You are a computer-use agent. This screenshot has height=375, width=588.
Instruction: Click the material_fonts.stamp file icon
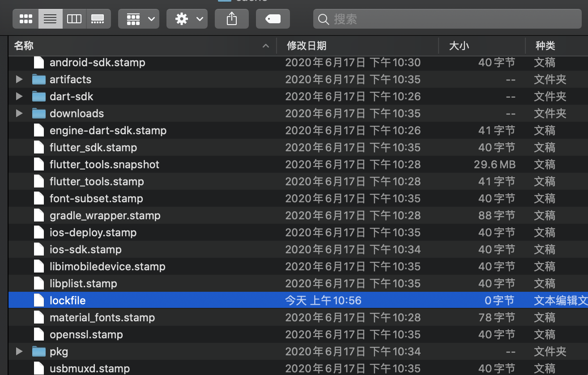tap(39, 317)
